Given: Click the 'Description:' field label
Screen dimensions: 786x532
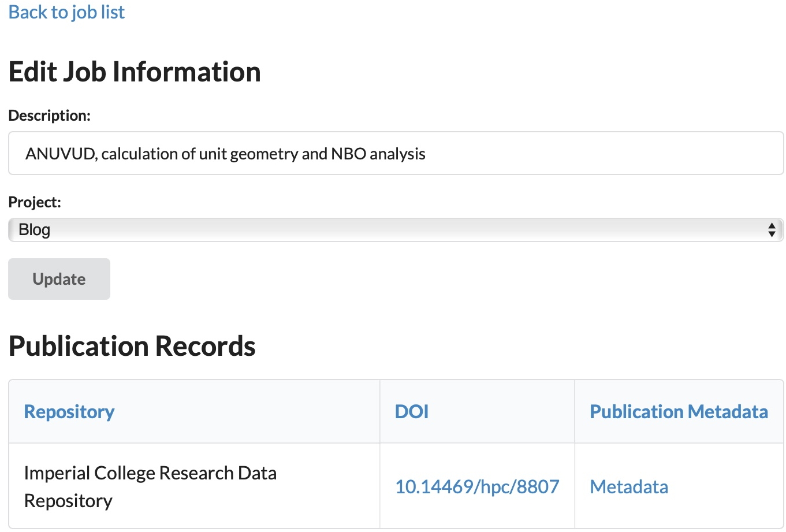Looking at the screenshot, I should pos(49,116).
